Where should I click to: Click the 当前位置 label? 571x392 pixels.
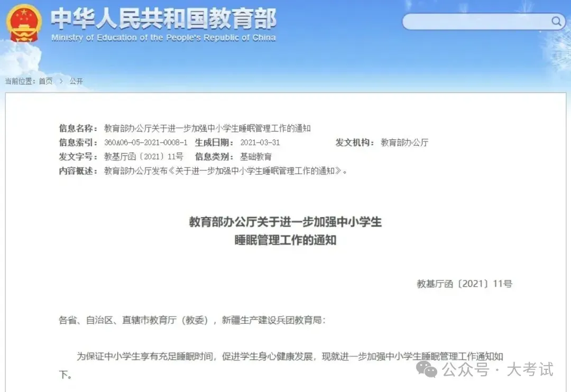tap(20, 81)
